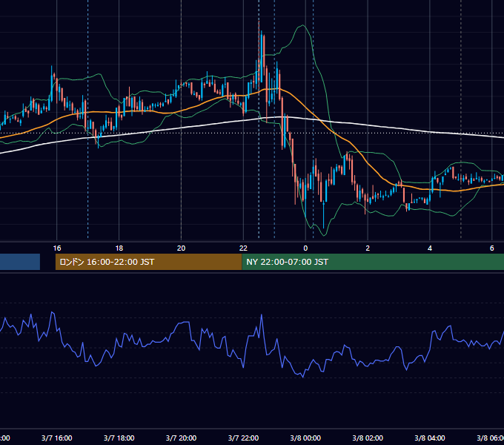Click the green Bollinger band peak near 0
This screenshot has width=504, height=445.
(303, 25)
